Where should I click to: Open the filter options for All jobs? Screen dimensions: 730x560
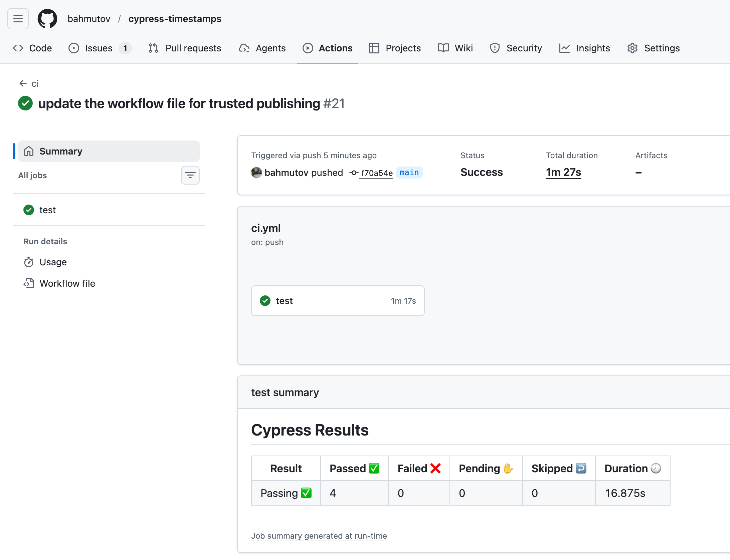(190, 175)
